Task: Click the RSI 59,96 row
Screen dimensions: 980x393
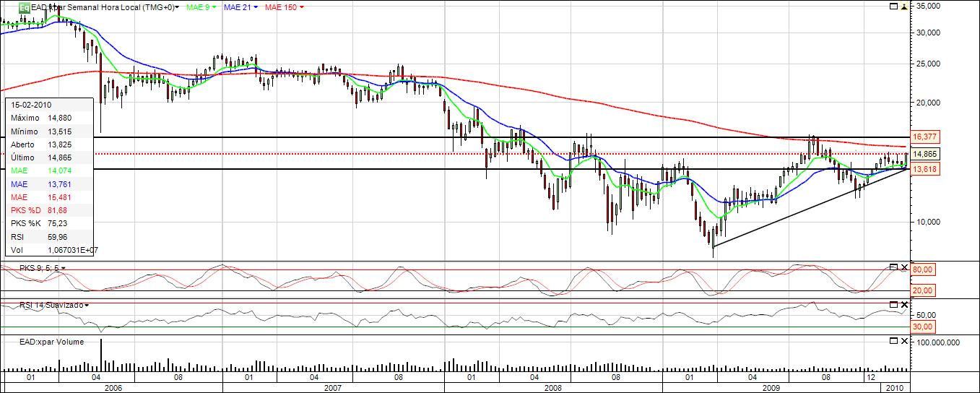Action: click(49, 236)
